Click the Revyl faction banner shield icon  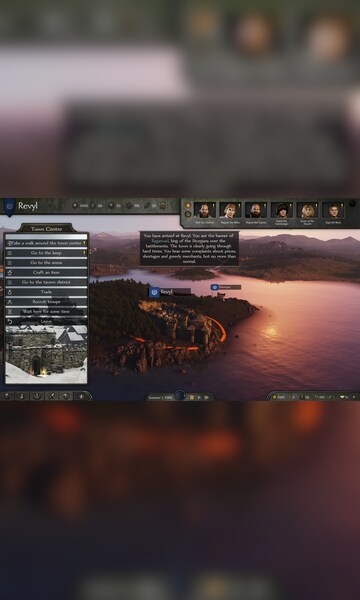10,206
